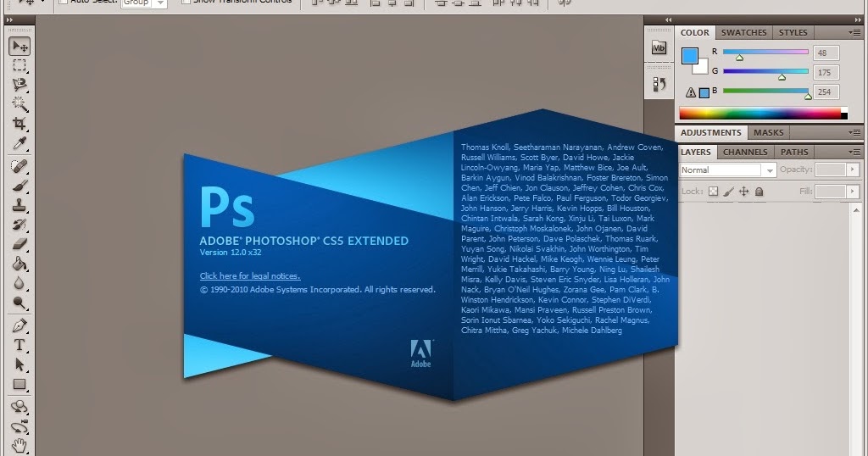
Task: Click the B value field showing 254
Action: coord(826,92)
